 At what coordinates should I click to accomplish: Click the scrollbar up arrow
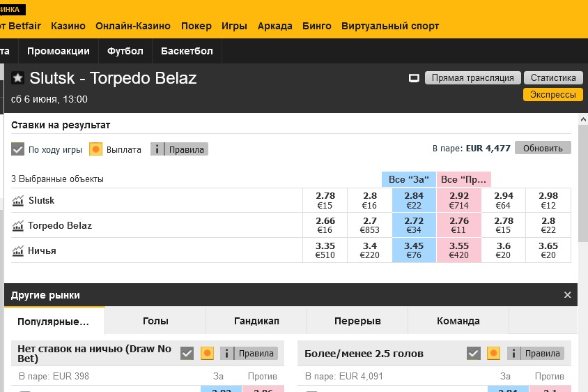pos(583,119)
